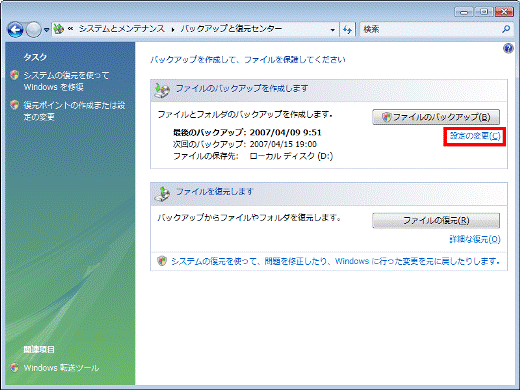Open the 詳細な復元(O) link
The height and width of the screenshot is (390, 520).
pos(475,239)
